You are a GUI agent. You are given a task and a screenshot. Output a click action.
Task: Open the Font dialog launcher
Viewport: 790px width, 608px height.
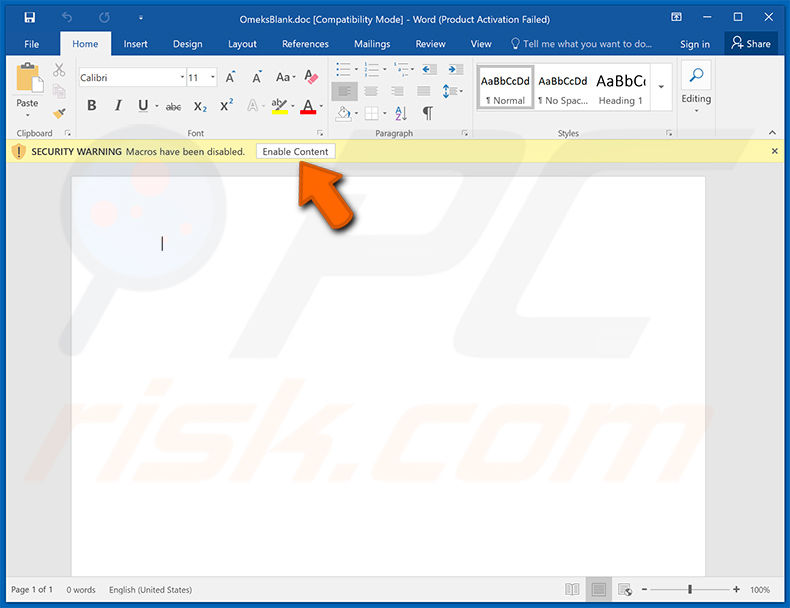tap(320, 133)
